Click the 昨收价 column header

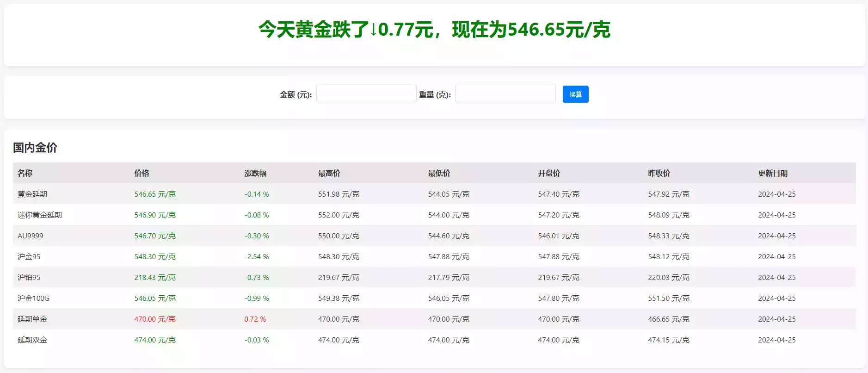coord(659,173)
